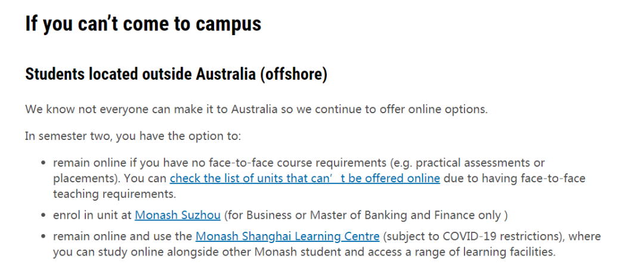Click the "enrol in unit at" text
The image size is (644, 277).
[x=92, y=215]
